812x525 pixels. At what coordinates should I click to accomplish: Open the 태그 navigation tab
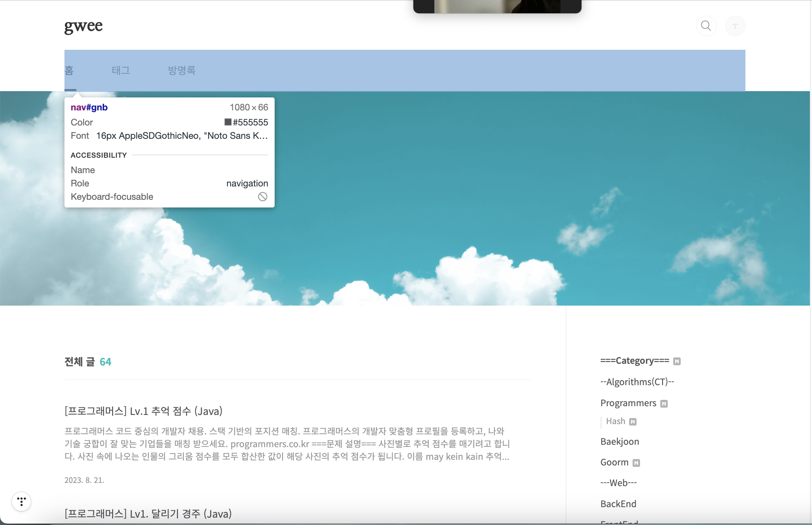[x=121, y=70]
